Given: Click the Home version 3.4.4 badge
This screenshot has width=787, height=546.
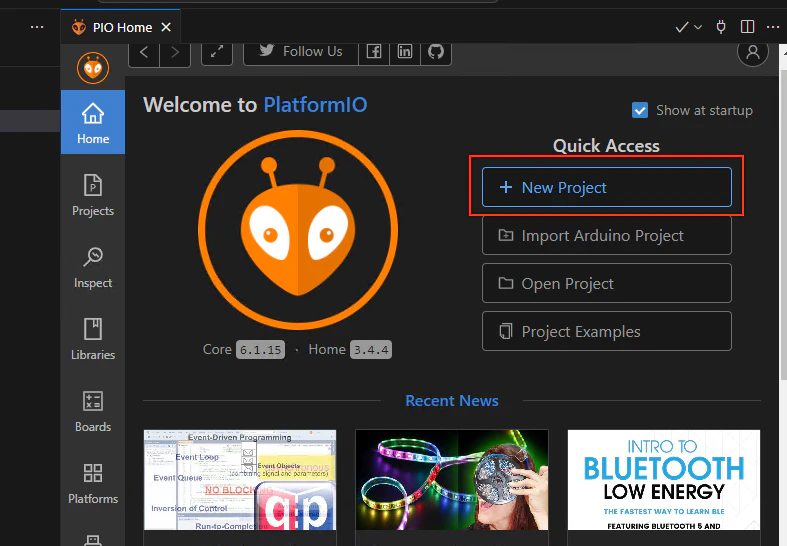Looking at the screenshot, I should point(371,350).
